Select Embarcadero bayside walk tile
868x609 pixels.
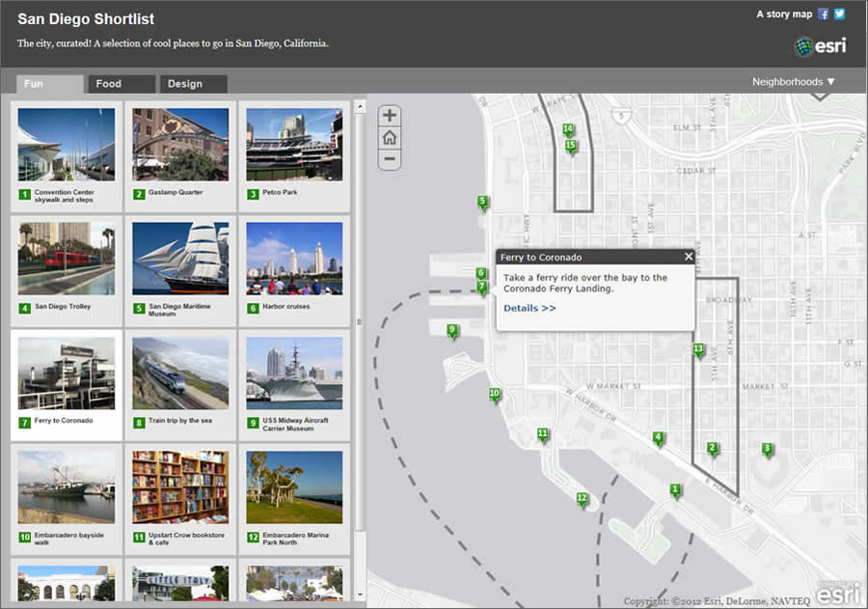67,499
